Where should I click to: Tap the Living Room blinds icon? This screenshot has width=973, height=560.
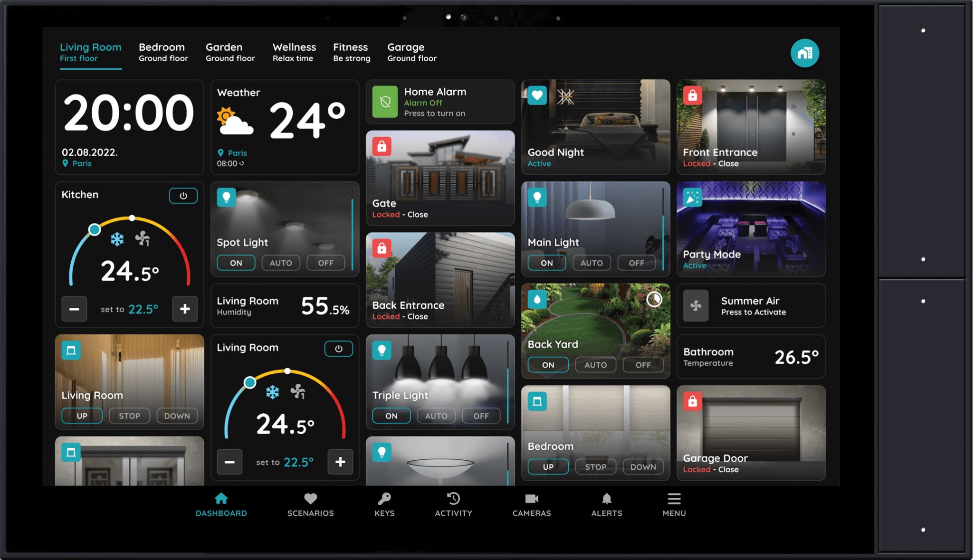point(71,350)
